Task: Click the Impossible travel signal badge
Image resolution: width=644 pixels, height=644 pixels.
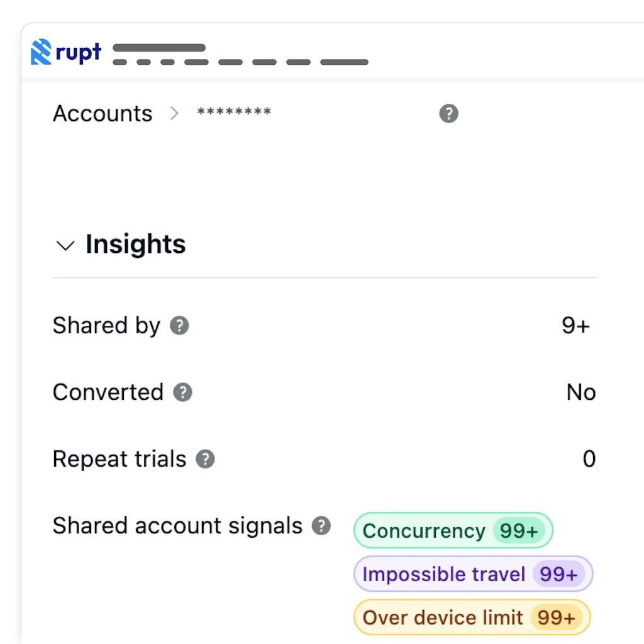Action: coord(444,574)
